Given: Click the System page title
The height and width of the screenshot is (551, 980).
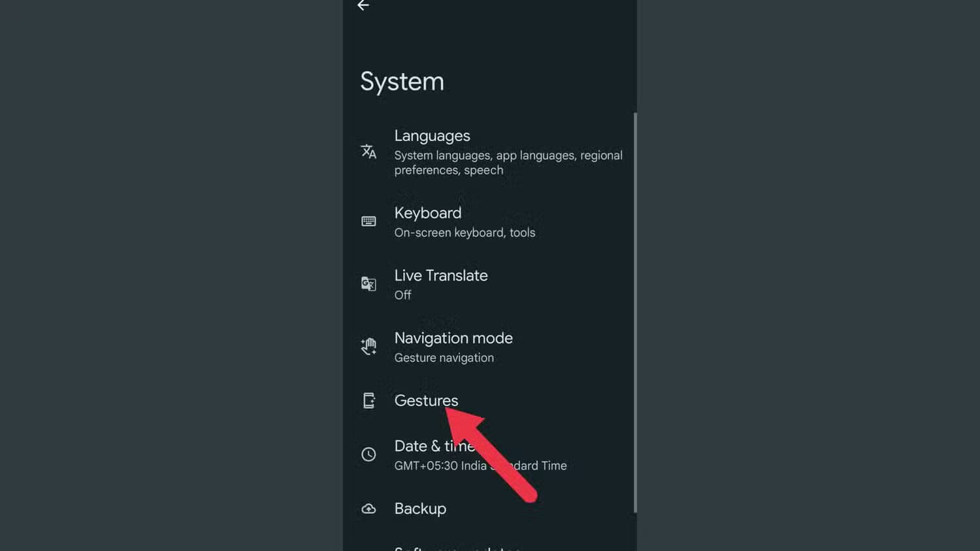Looking at the screenshot, I should 402,82.
